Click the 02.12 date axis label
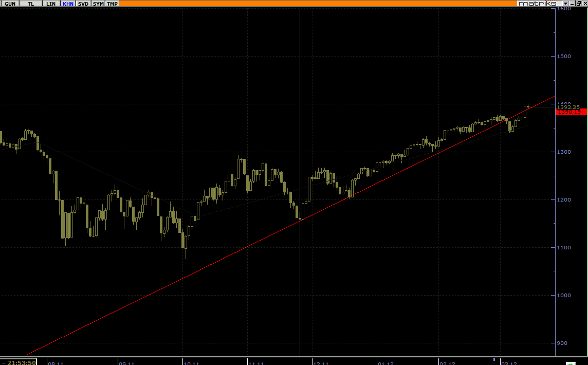 [447, 363]
